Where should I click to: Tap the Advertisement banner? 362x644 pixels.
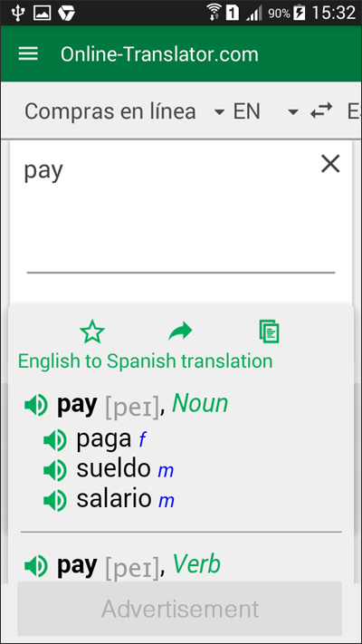pyautogui.click(x=180, y=609)
